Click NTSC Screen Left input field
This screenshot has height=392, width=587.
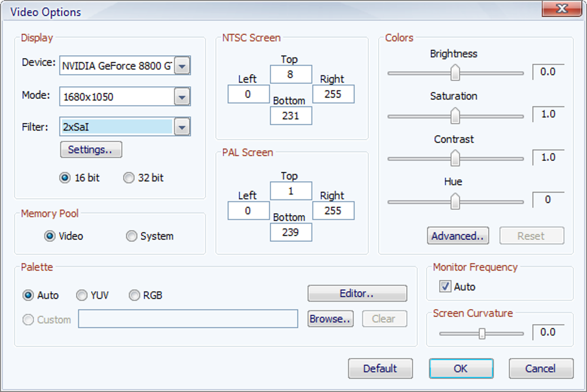pyautogui.click(x=249, y=94)
